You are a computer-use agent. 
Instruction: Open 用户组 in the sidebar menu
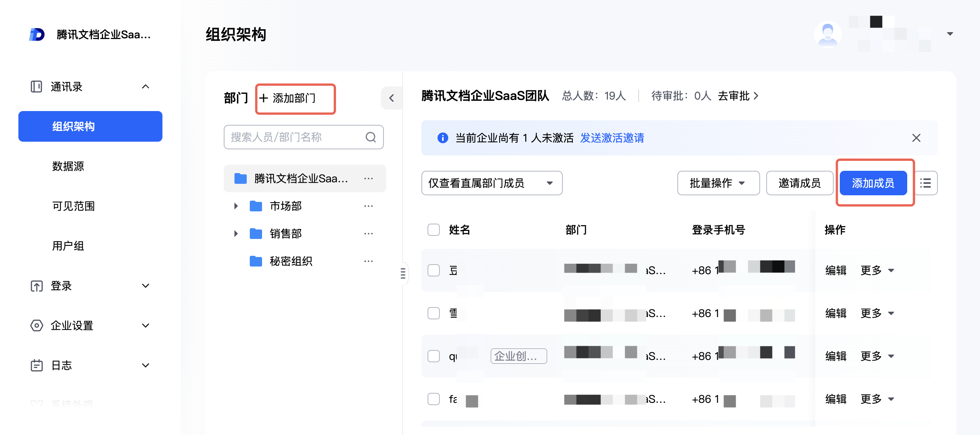[x=68, y=246]
